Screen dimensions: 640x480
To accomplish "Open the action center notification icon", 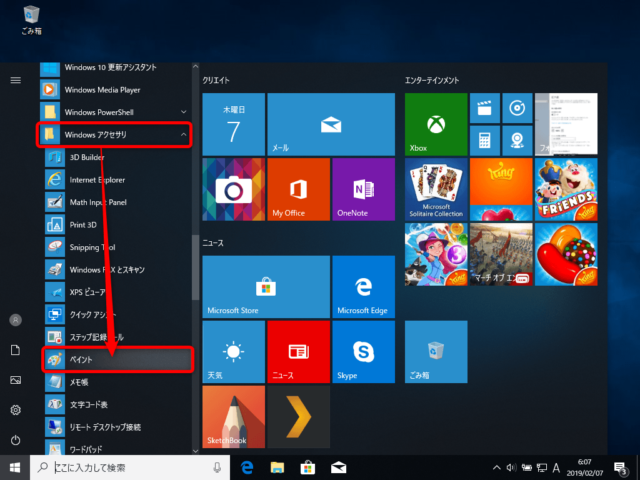I will point(620,468).
